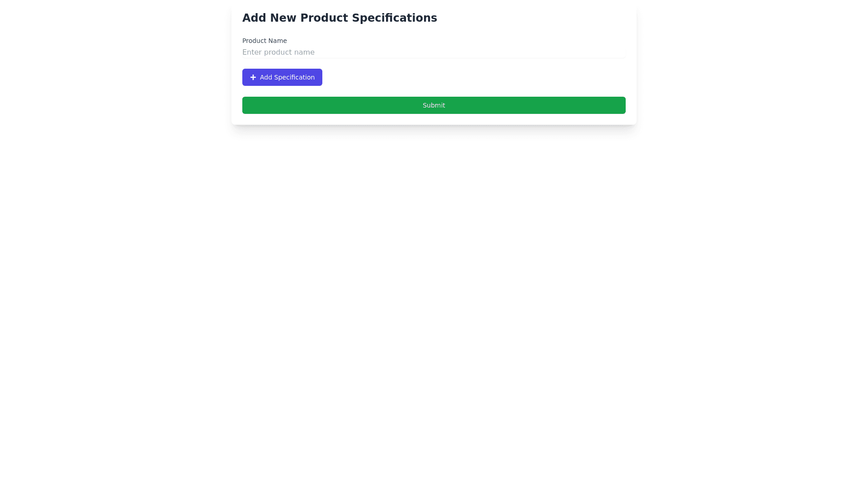The height and width of the screenshot is (488, 868).
Task: Click right side of product name field
Action: pyautogui.click(x=588, y=52)
